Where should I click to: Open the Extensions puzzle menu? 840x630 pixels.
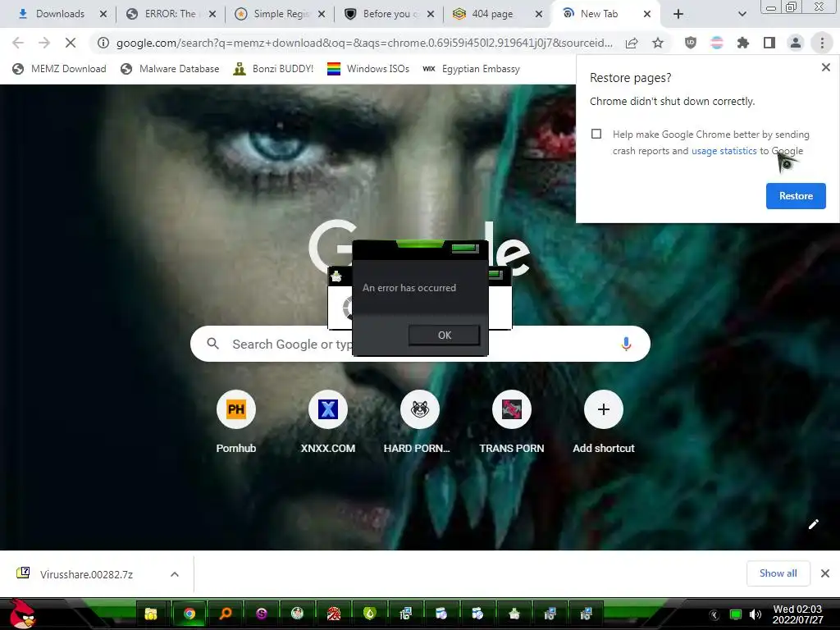(x=743, y=43)
